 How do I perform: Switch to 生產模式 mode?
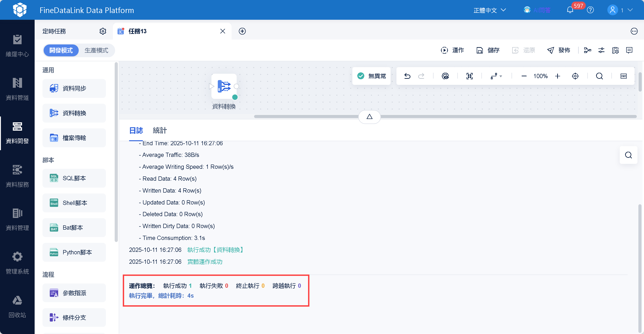96,50
